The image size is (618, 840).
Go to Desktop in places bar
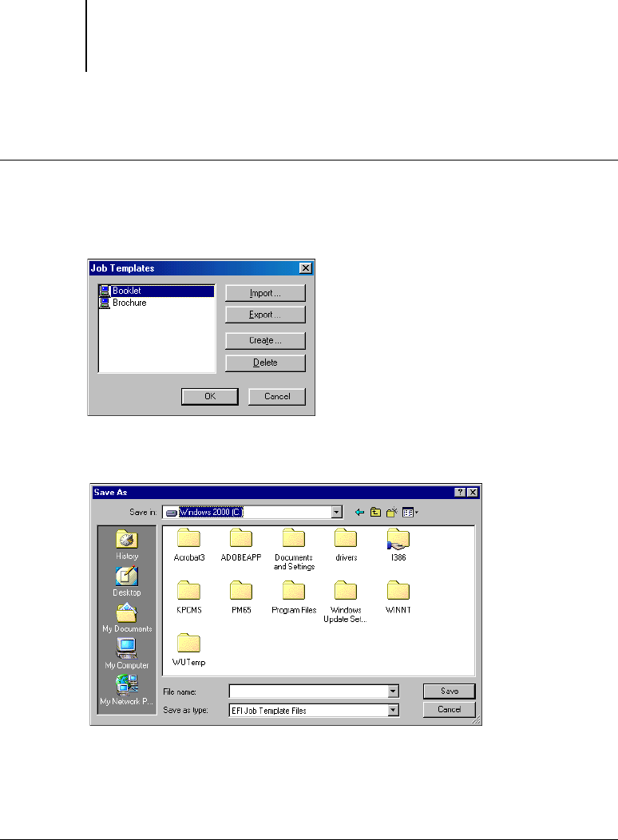point(127,580)
